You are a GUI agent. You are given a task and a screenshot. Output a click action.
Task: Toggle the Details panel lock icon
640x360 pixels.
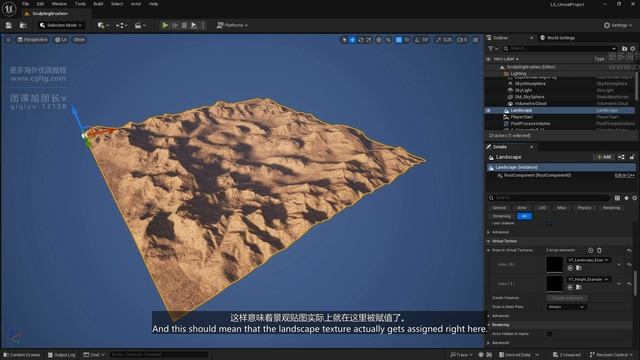click(x=632, y=157)
